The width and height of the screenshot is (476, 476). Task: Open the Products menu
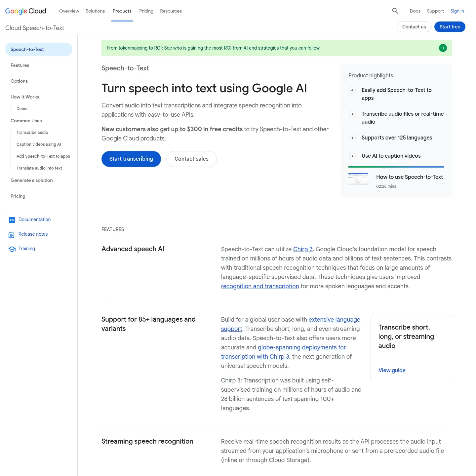[x=122, y=11]
